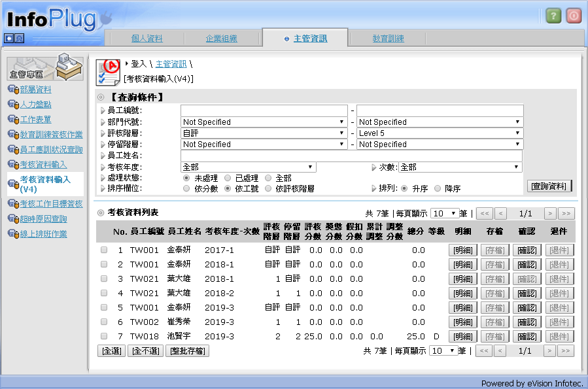Open 評核階層 dropdown showing Level 5
This screenshot has height=389, width=588.
440,133
